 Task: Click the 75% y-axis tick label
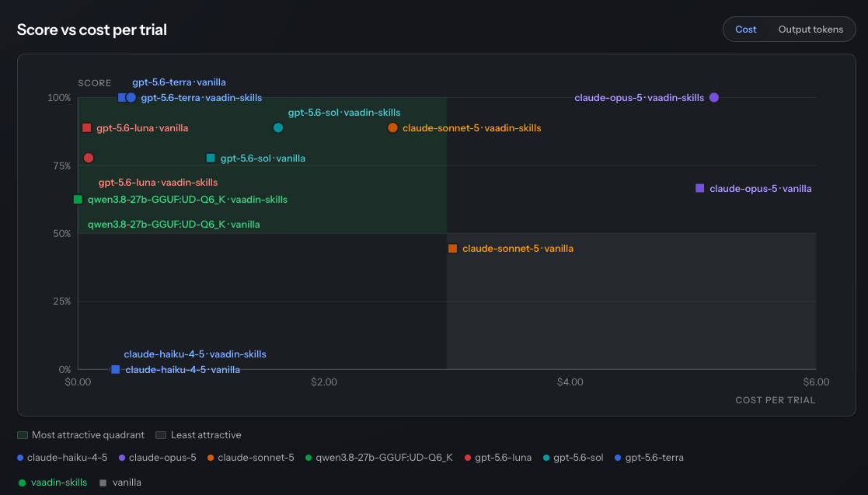click(x=62, y=166)
